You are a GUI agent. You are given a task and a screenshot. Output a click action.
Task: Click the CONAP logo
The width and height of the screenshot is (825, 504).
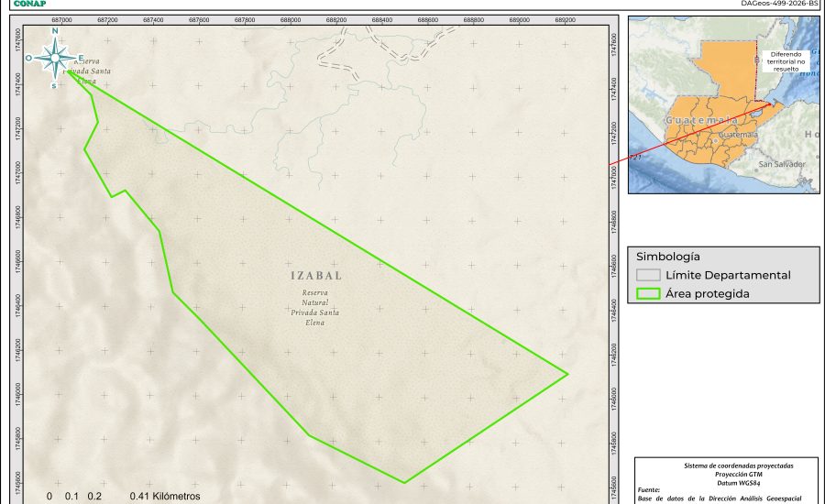click(x=23, y=4)
